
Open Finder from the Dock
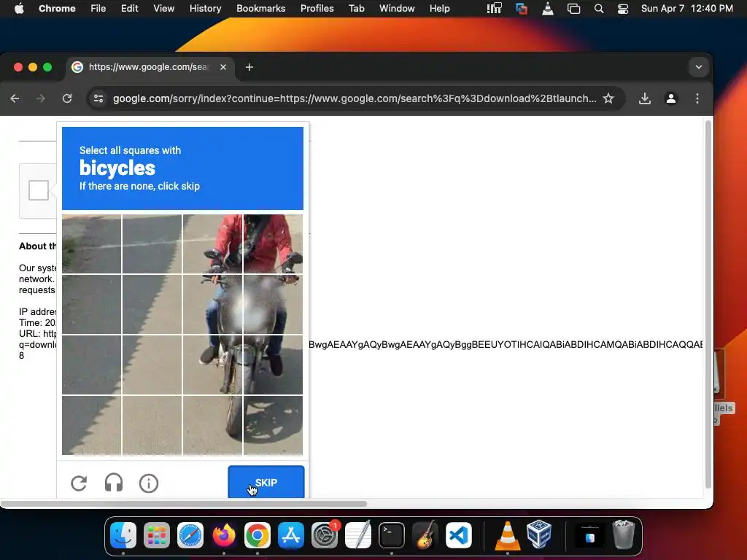[123, 535]
